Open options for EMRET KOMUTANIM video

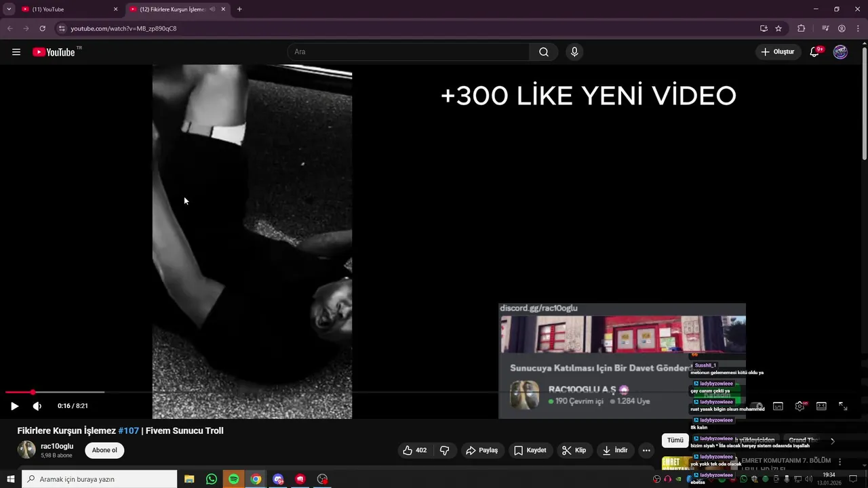point(840,462)
